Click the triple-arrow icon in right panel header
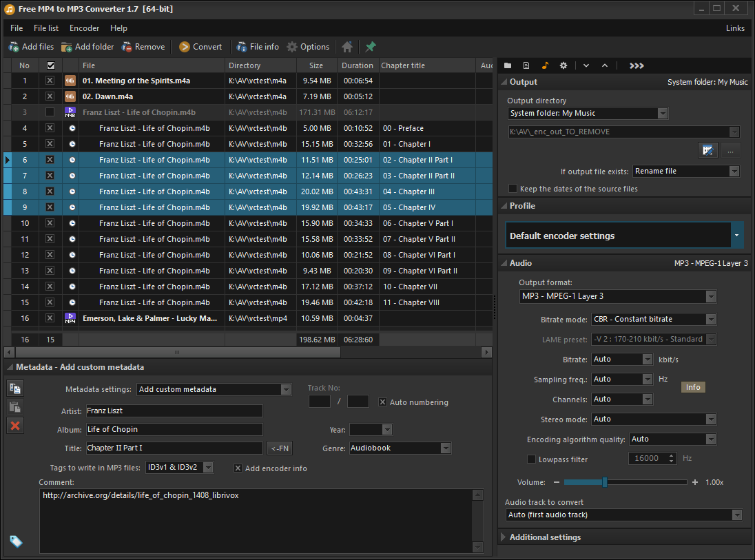Screen dimensions: 755x560 tap(637, 65)
